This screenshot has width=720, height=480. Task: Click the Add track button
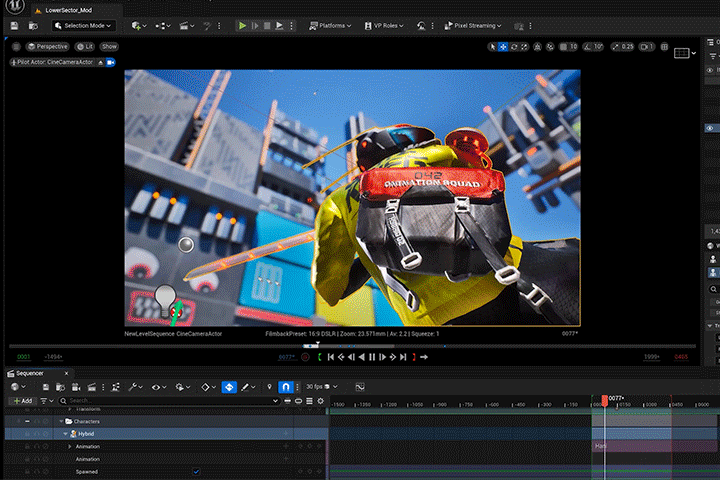coord(22,401)
